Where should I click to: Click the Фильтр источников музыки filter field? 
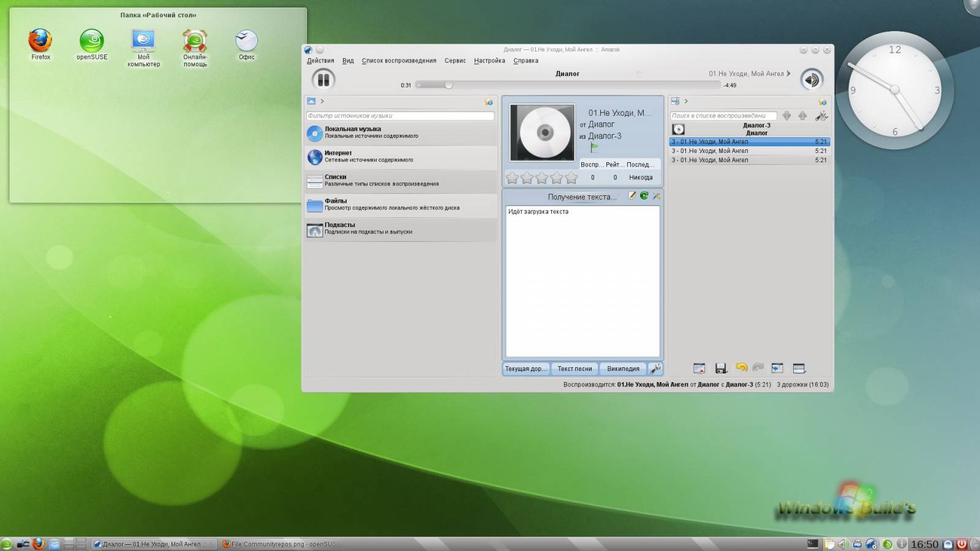[400, 116]
